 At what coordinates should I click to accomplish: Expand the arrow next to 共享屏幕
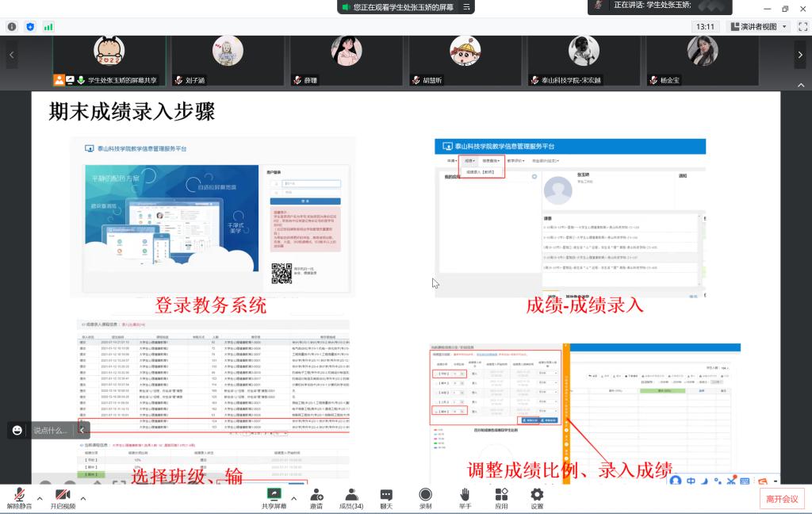[x=293, y=498]
